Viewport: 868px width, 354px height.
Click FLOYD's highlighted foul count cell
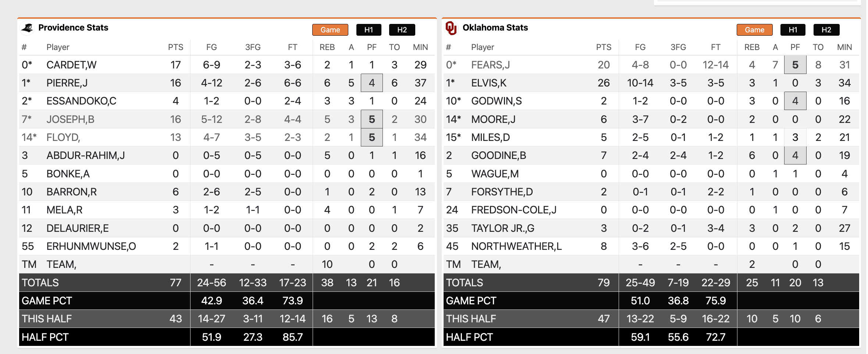tap(372, 137)
